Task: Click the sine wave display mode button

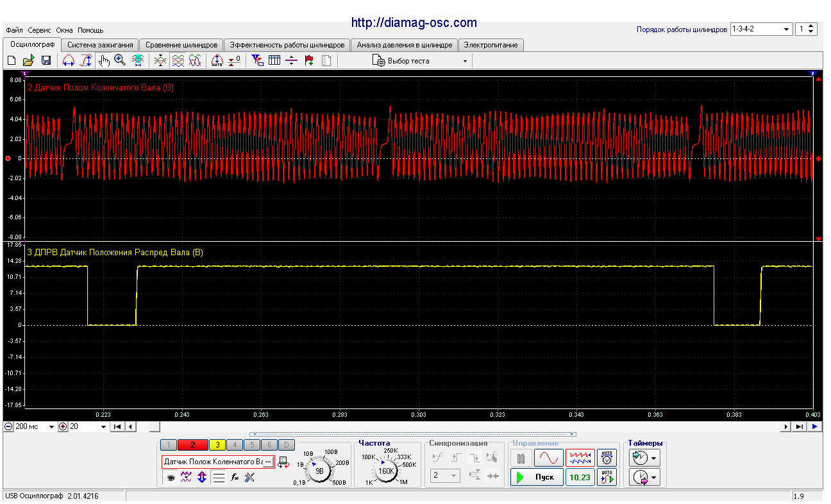Action: point(549,458)
